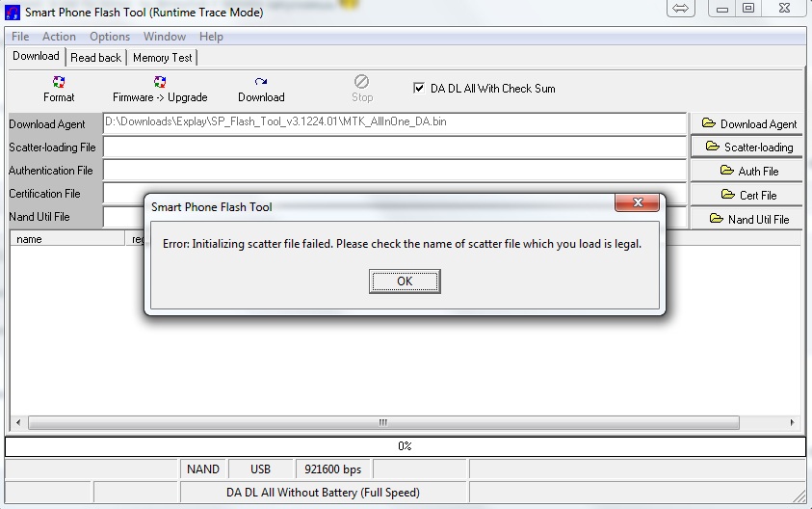Screen dimensions: 812x509
Task: Toggle DA DL All With Check Sum
Action: point(419,88)
